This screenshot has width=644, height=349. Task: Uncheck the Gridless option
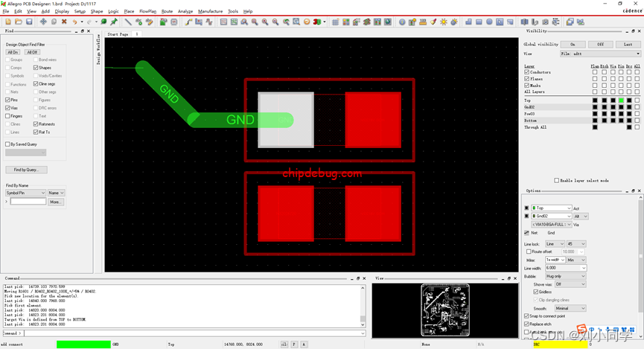click(536, 292)
